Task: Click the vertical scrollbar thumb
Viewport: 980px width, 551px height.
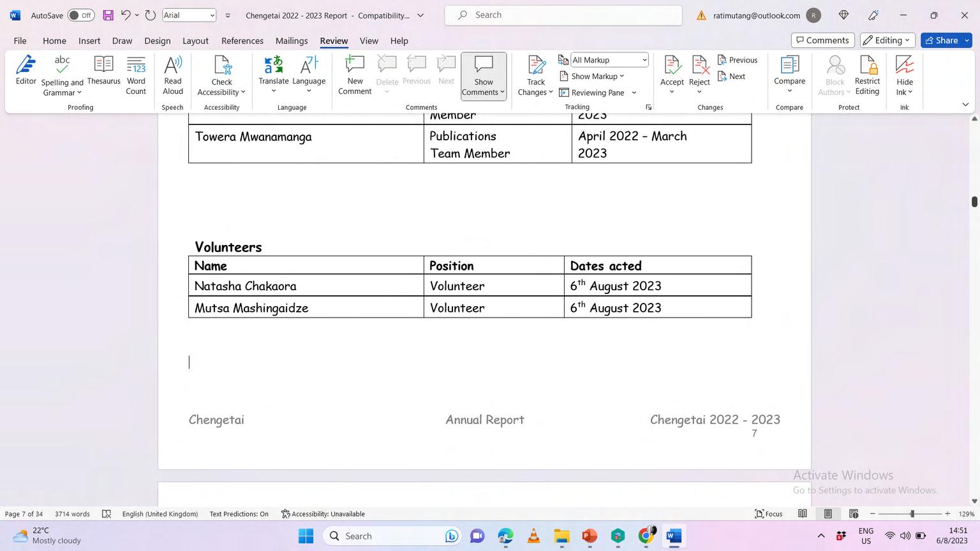Action: coord(974,202)
